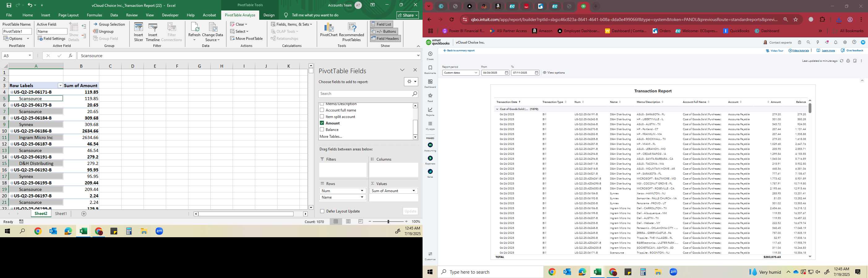The image size is (868, 278).
Task: Click the Video tutorials link
Action: pos(799,50)
